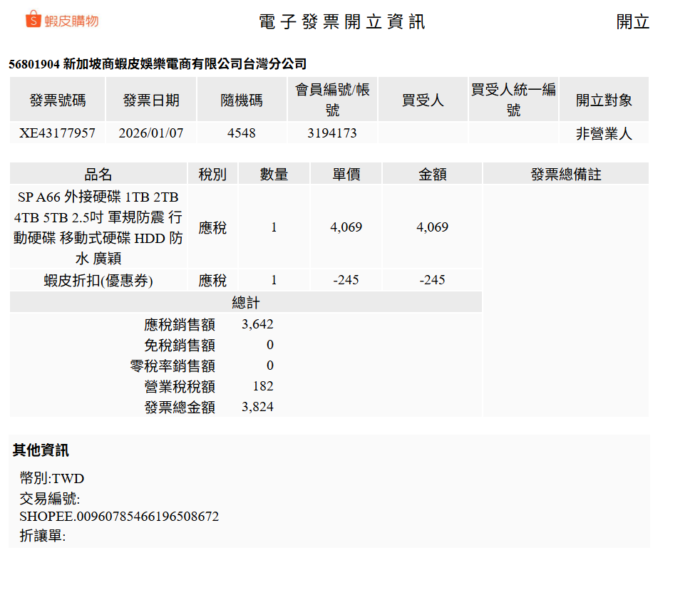This screenshot has height=590, width=700.
Task: Click the 總計 section header
Action: 246,303
